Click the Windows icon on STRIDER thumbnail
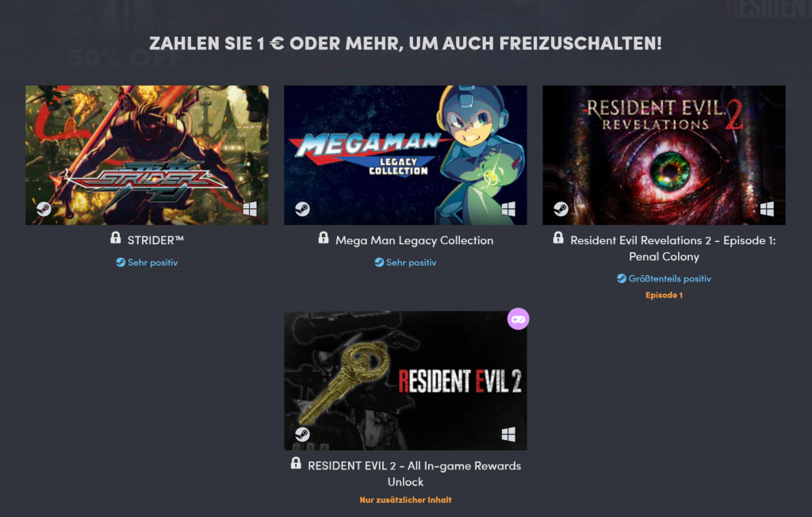The height and width of the screenshot is (517, 812). click(x=250, y=209)
